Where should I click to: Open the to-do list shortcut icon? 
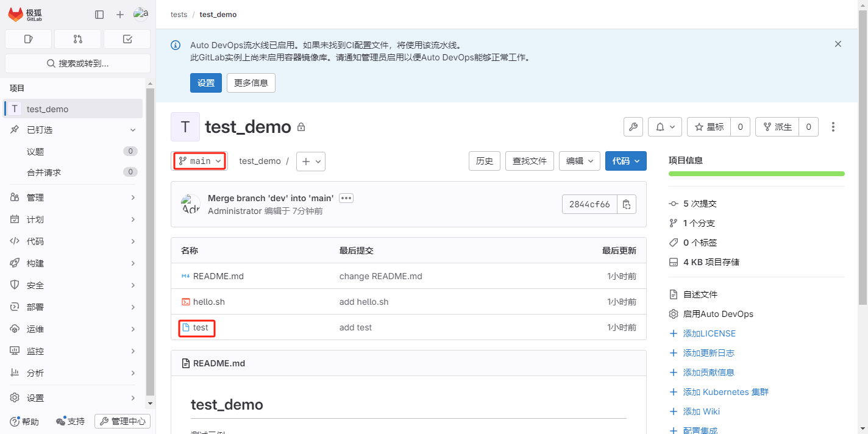pos(127,39)
